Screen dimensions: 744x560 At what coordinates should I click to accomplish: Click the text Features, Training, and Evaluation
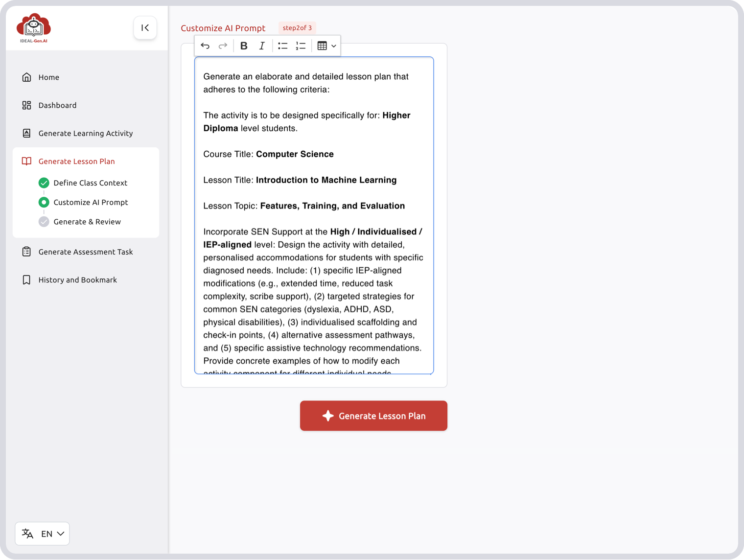(x=332, y=206)
